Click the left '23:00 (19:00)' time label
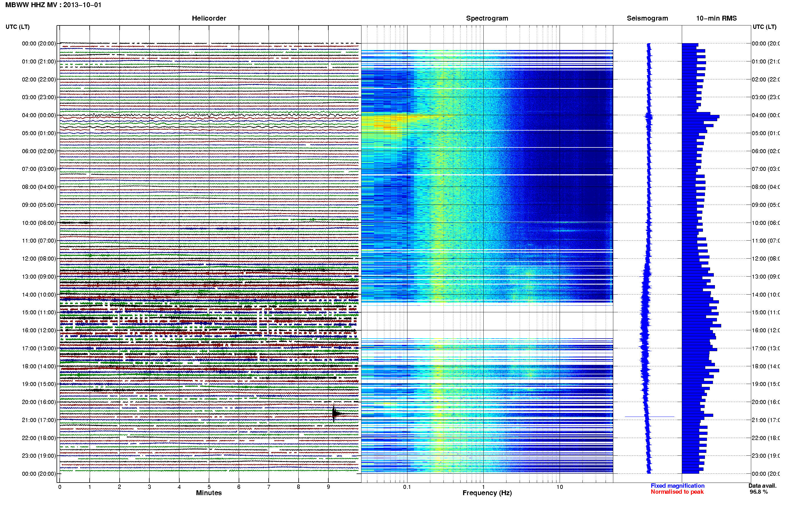Viewport: 812px width, 508px height. 39,456
